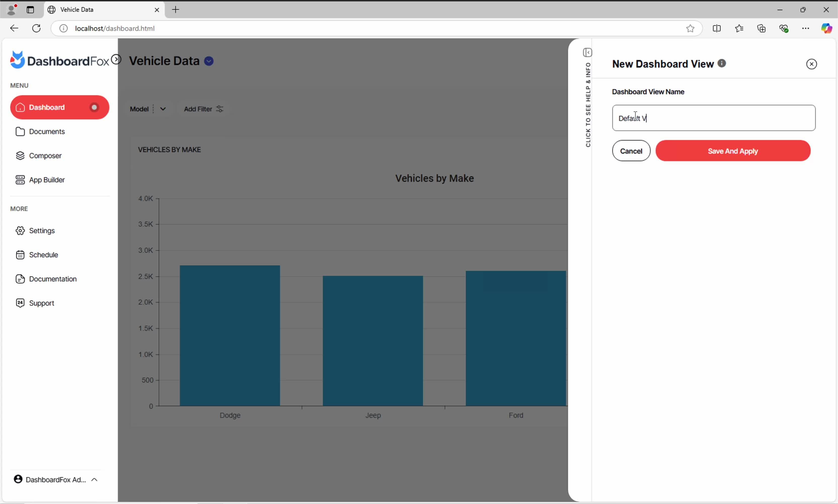Expand the help and info side panel

click(x=588, y=53)
